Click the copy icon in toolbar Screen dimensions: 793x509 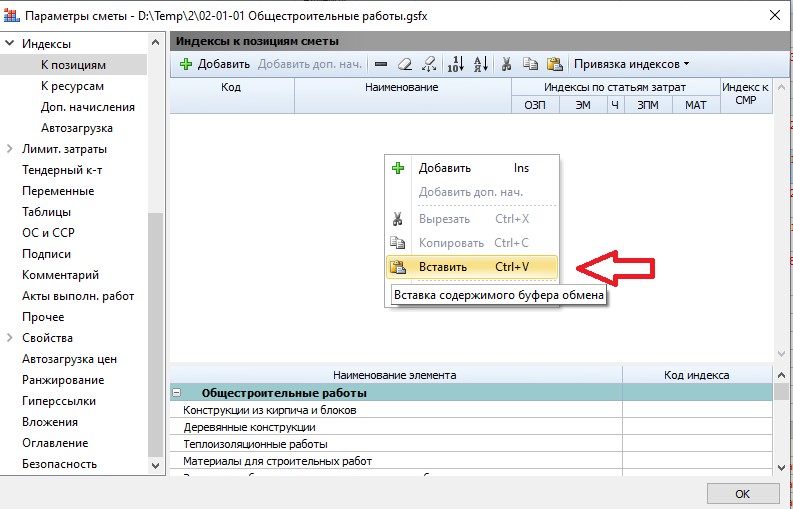tap(530, 64)
